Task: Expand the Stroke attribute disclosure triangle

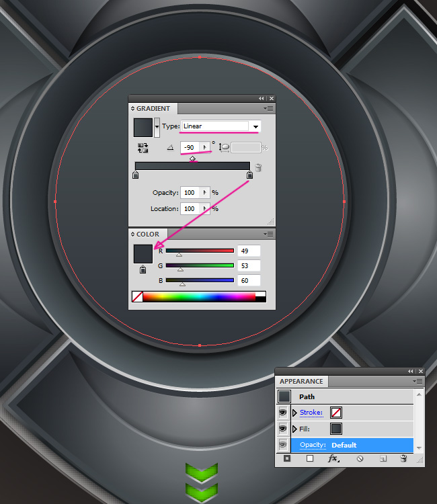Action: point(294,413)
